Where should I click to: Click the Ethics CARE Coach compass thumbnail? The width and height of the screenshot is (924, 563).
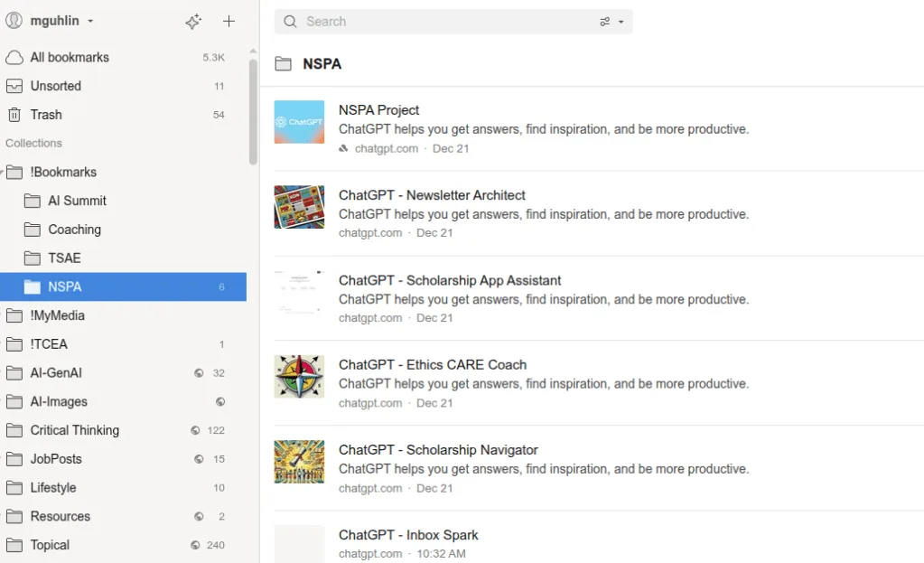click(299, 377)
